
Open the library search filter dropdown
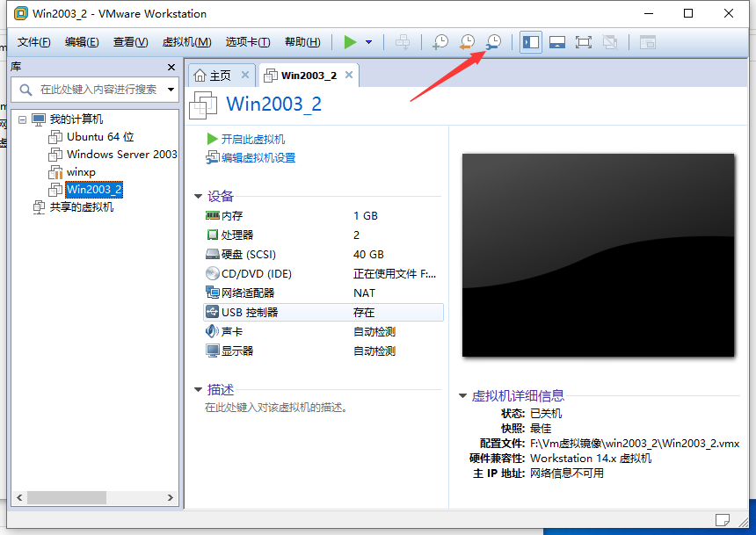[x=171, y=90]
